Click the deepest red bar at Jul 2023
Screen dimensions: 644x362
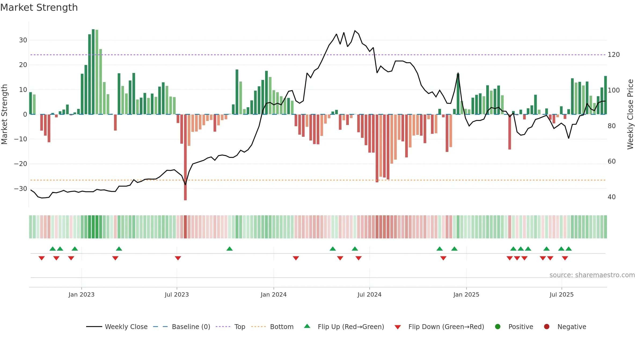[x=185, y=157]
